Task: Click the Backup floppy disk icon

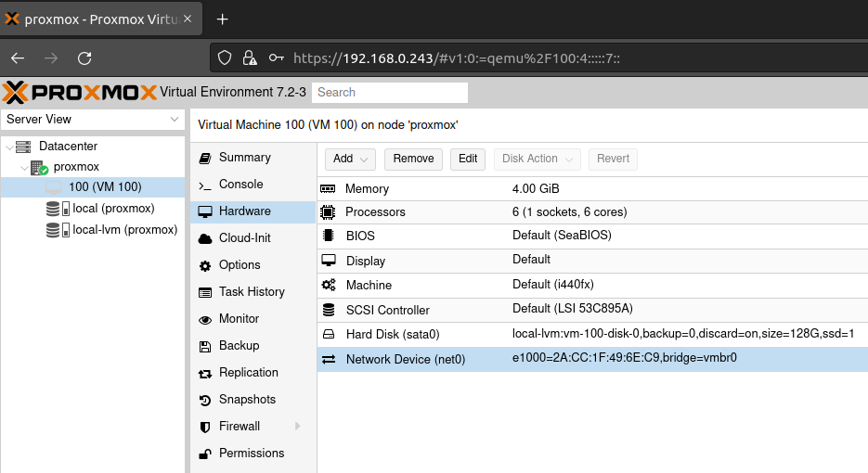Action: [205, 346]
